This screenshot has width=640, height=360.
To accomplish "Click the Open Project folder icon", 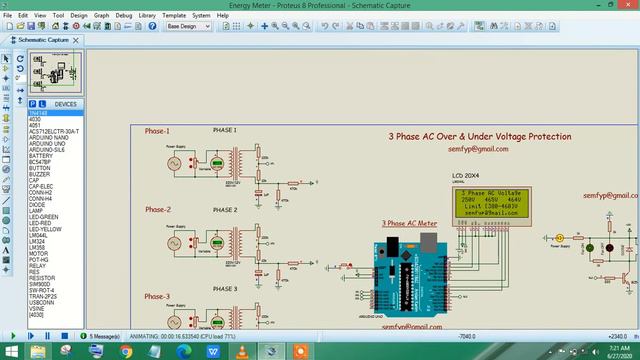I will click(x=20, y=26).
